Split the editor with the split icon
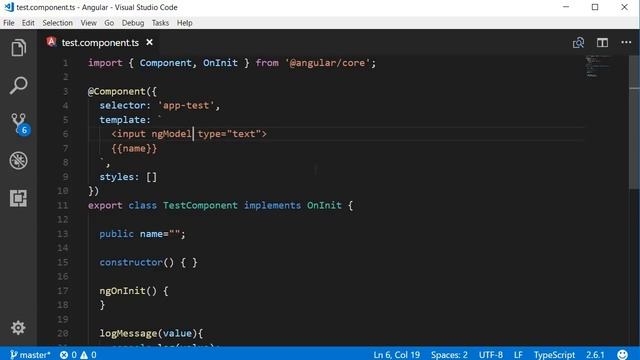This screenshot has width=640, height=360. [602, 42]
